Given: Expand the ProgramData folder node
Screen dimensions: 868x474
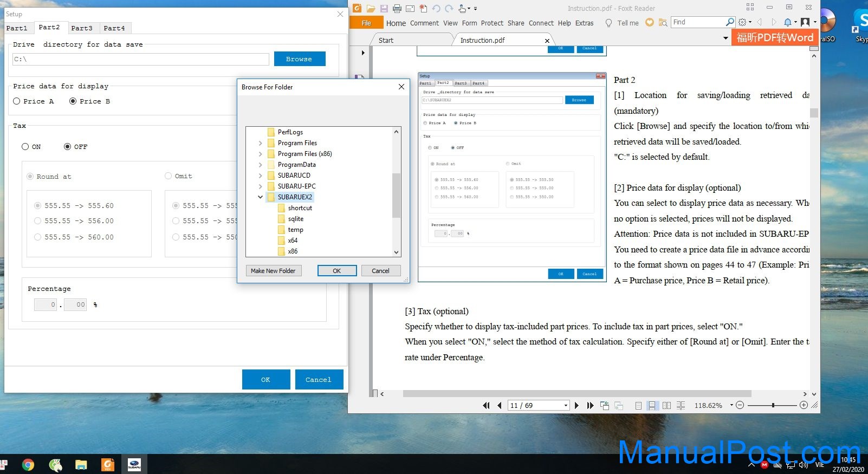Looking at the screenshot, I should (x=260, y=165).
